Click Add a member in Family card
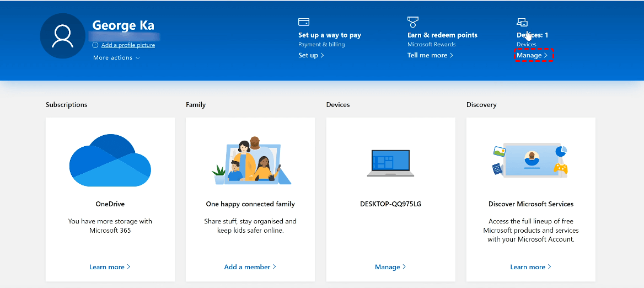The image size is (644, 288). click(250, 267)
